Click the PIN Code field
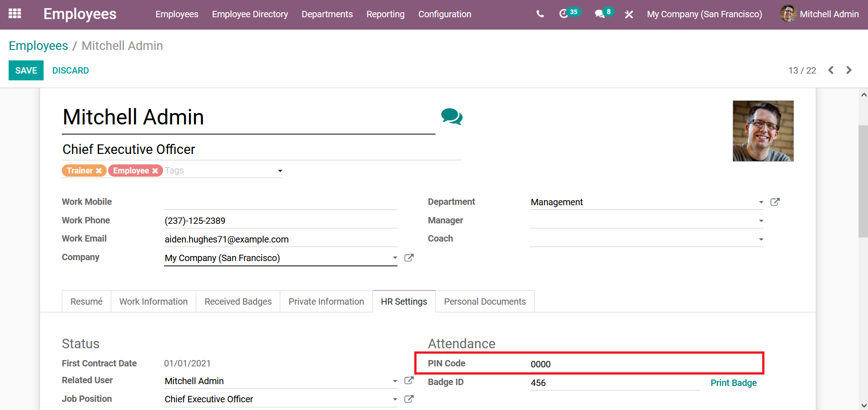Image resolution: width=868 pixels, height=410 pixels. coord(646,364)
